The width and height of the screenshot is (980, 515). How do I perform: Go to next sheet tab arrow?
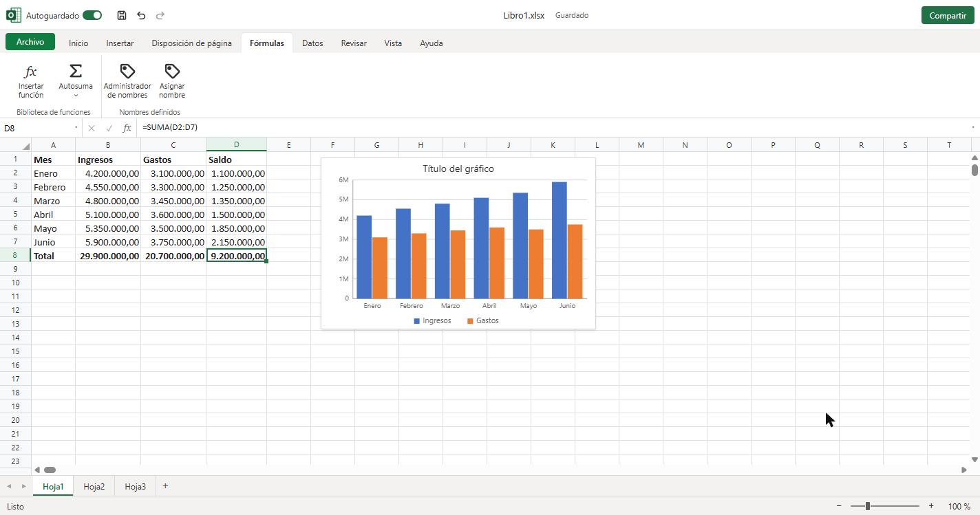pyautogui.click(x=24, y=486)
